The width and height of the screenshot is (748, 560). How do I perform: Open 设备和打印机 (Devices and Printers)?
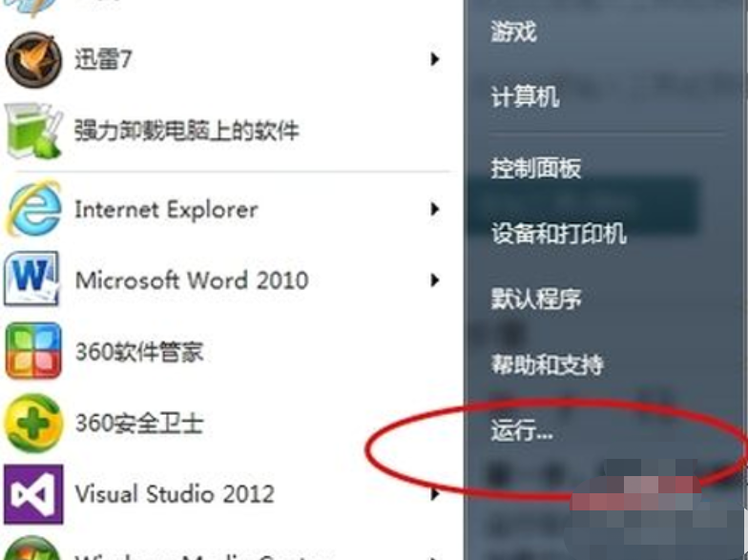click(559, 234)
